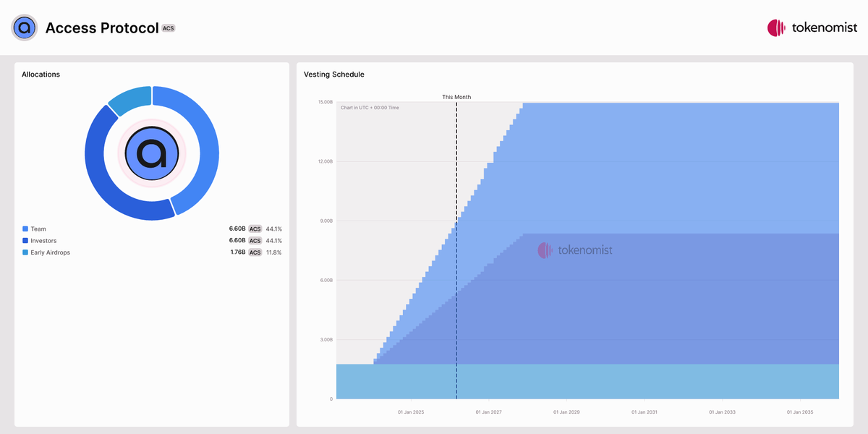Toggle the Investors legend color square

click(x=25, y=241)
